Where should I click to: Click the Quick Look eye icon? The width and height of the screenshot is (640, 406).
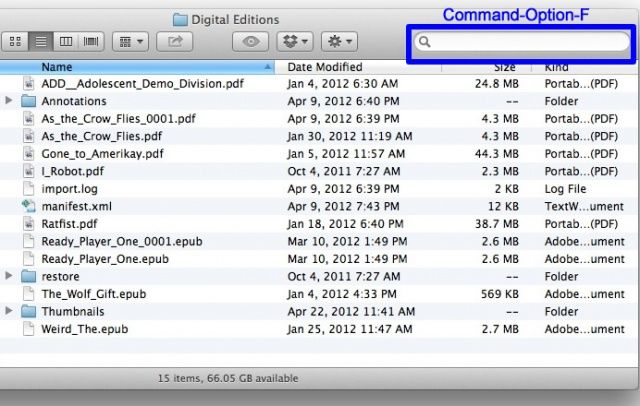tap(251, 42)
